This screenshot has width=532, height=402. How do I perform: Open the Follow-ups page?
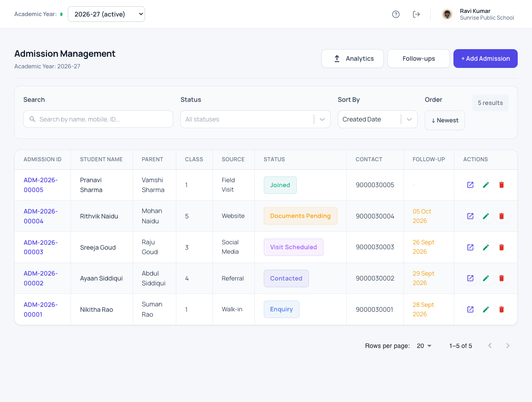click(419, 59)
